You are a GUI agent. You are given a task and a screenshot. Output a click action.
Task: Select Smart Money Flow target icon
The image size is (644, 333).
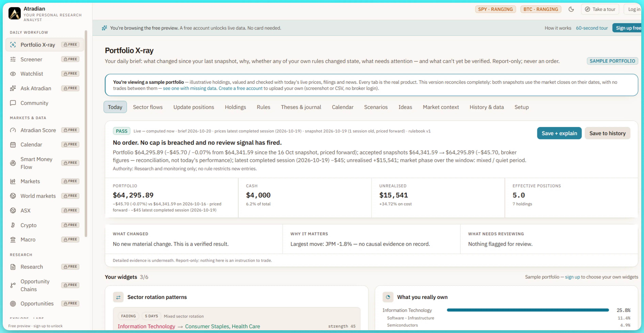point(13,163)
